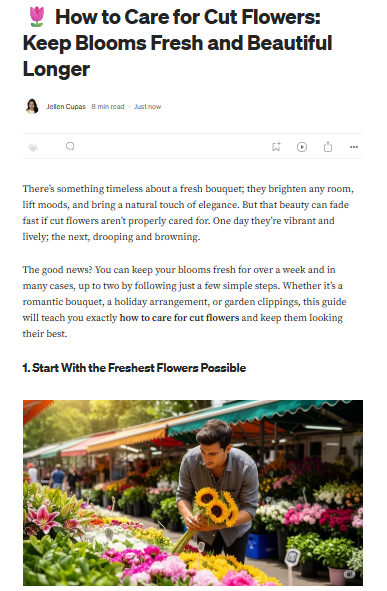Click the sunflower bouquet in the photo
Screen dimensions: 387x591
pyautogui.click(x=217, y=507)
